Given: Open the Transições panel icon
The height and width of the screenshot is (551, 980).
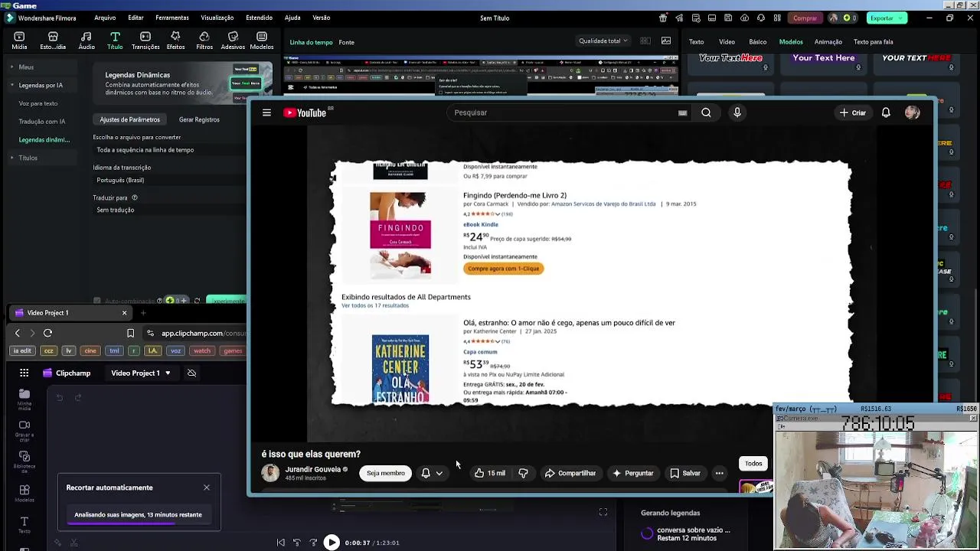Looking at the screenshot, I should (145, 37).
